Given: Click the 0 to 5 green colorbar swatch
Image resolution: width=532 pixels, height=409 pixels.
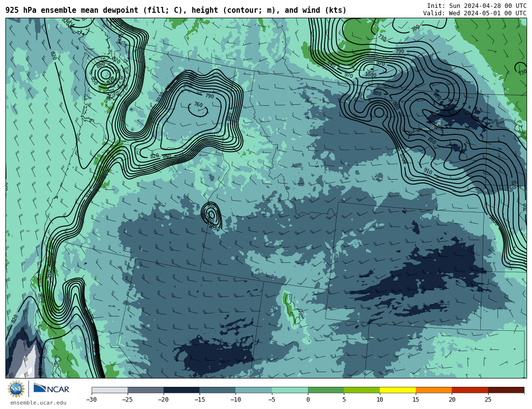Looking at the screenshot, I should point(326,390).
